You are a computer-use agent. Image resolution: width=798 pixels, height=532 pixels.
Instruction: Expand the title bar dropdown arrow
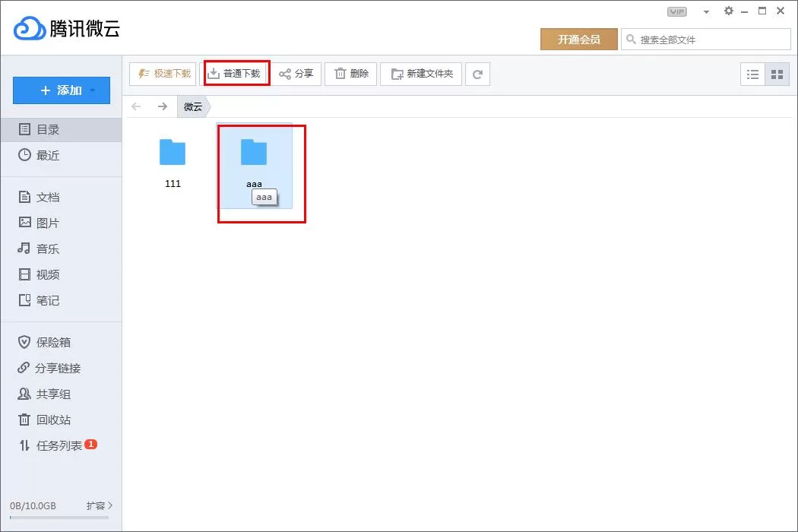(x=706, y=11)
